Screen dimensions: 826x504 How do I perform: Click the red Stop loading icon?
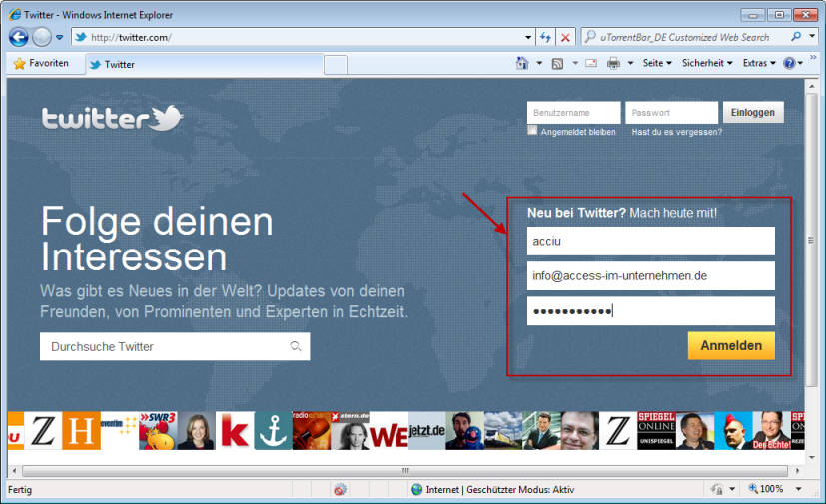[x=565, y=37]
